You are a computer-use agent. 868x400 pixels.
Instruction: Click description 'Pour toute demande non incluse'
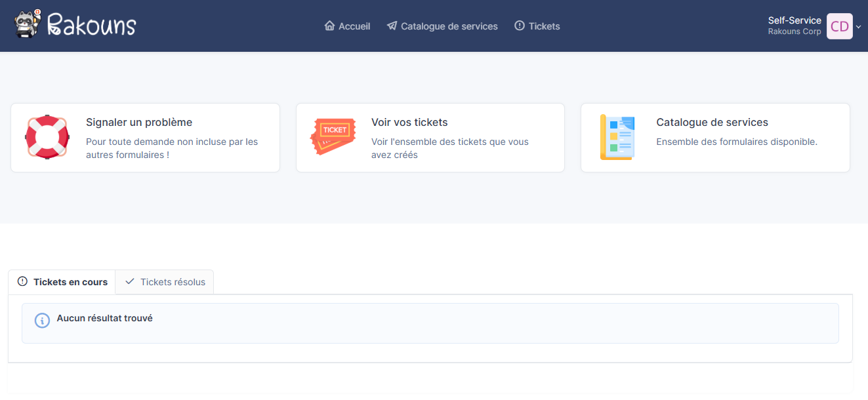[172, 148]
